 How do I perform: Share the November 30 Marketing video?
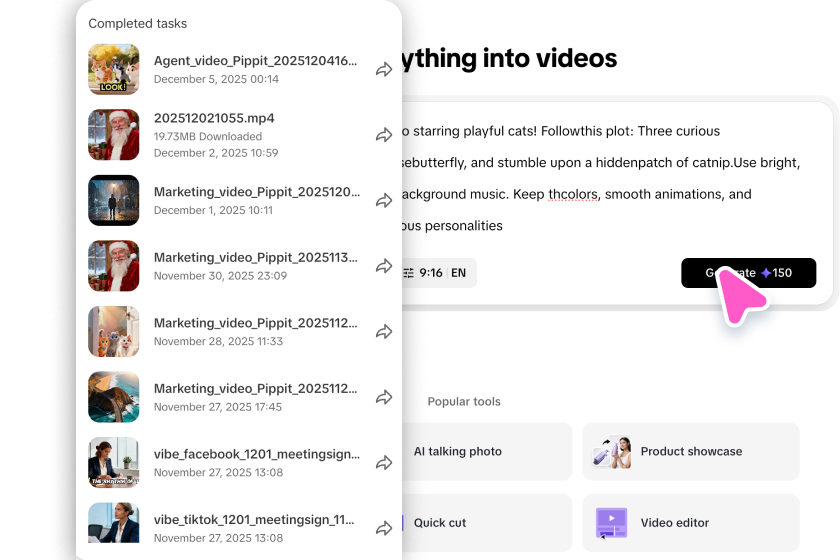coord(383,266)
